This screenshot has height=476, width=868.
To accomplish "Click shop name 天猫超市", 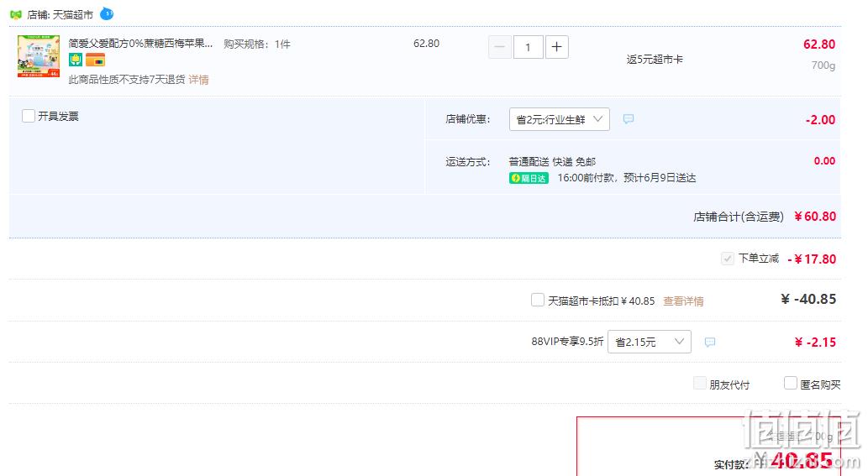I will [x=72, y=15].
